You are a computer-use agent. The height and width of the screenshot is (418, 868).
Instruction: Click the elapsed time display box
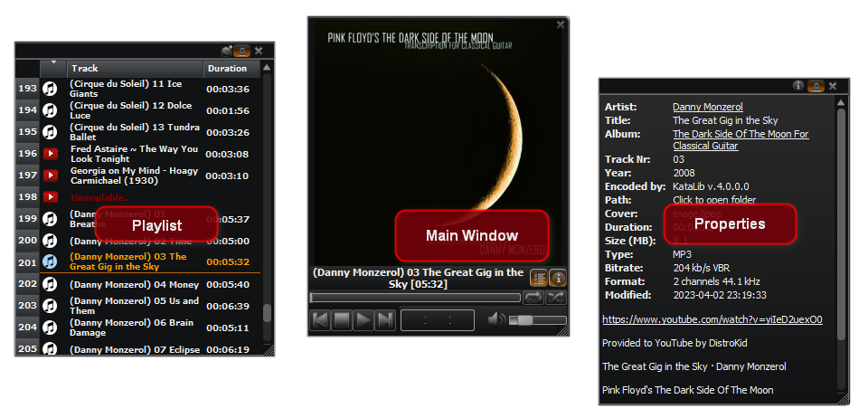coord(438,320)
